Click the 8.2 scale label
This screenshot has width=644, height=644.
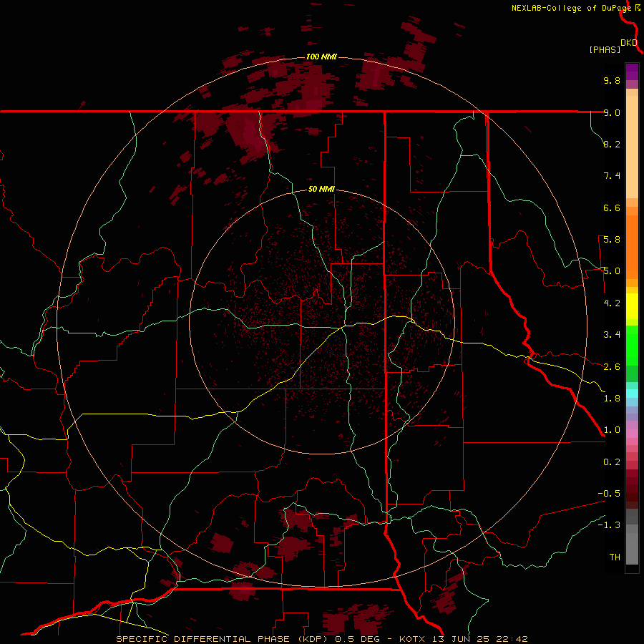coord(612,144)
